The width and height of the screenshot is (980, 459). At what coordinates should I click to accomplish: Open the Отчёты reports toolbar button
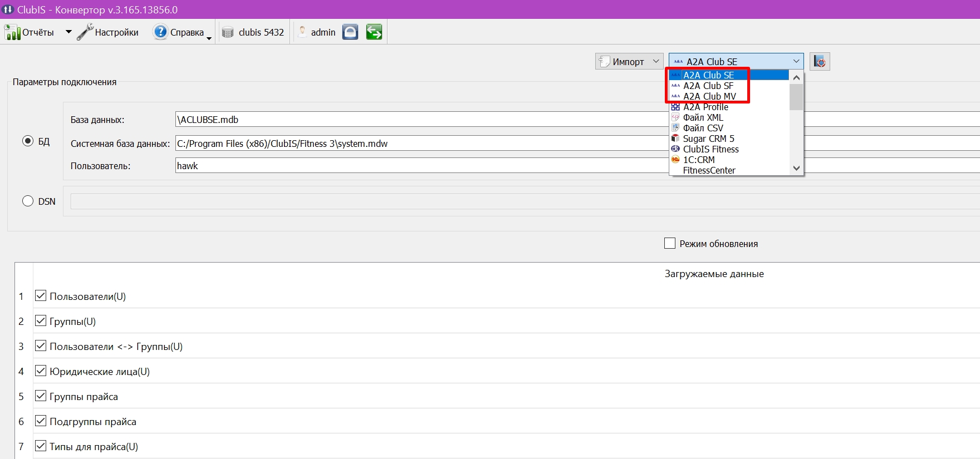coord(30,32)
